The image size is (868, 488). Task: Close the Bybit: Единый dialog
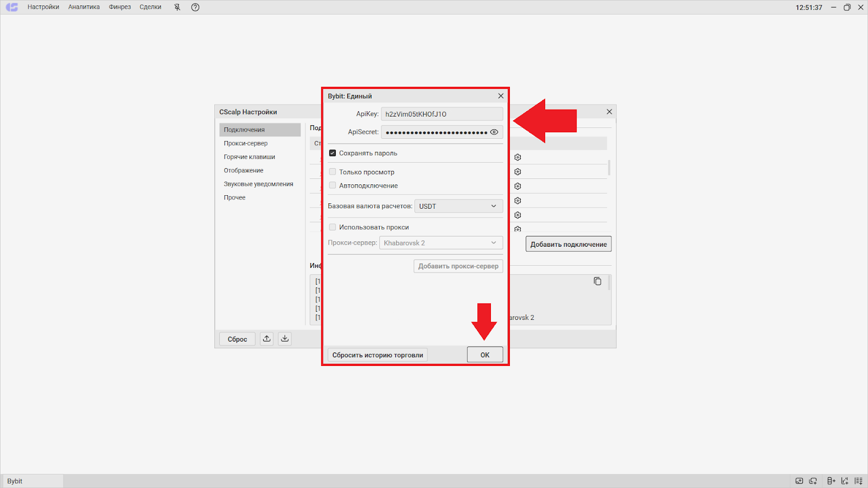click(501, 96)
